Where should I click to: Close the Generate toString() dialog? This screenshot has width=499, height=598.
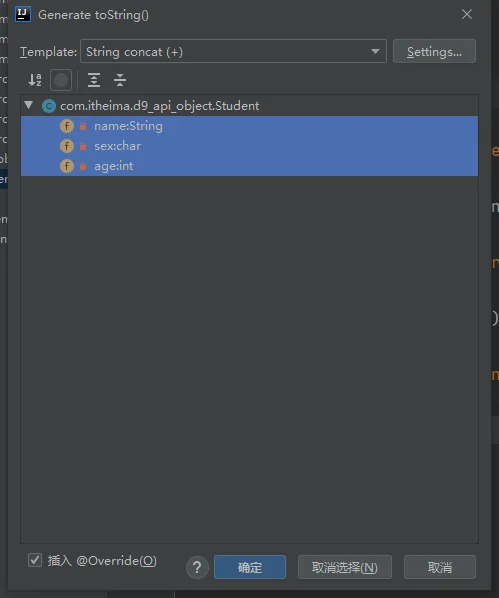[467, 14]
